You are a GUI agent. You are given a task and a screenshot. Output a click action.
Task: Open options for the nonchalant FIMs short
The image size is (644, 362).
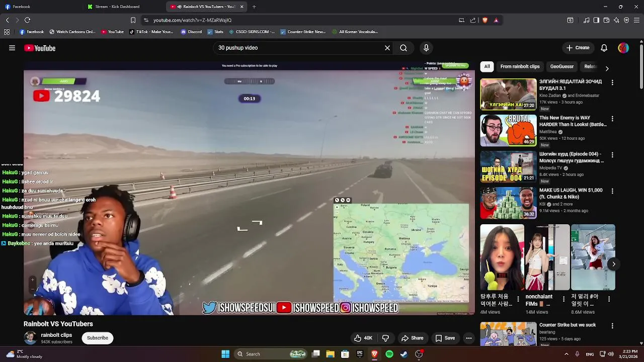563,299
